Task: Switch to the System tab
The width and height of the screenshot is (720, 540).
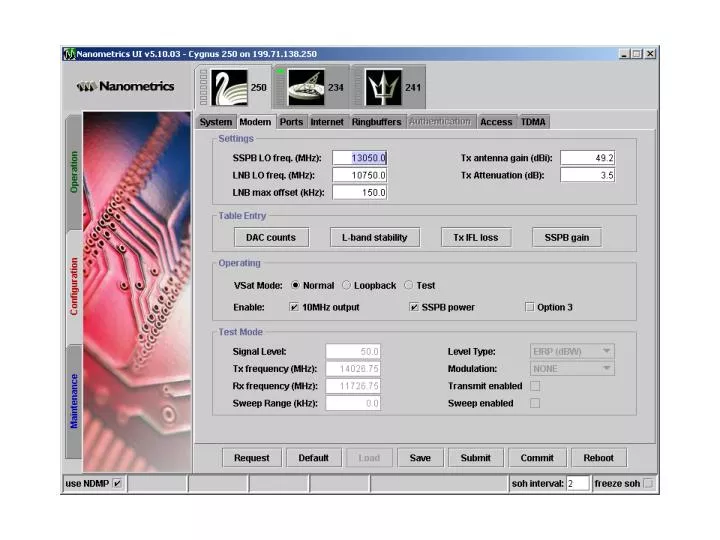Action: point(216,122)
